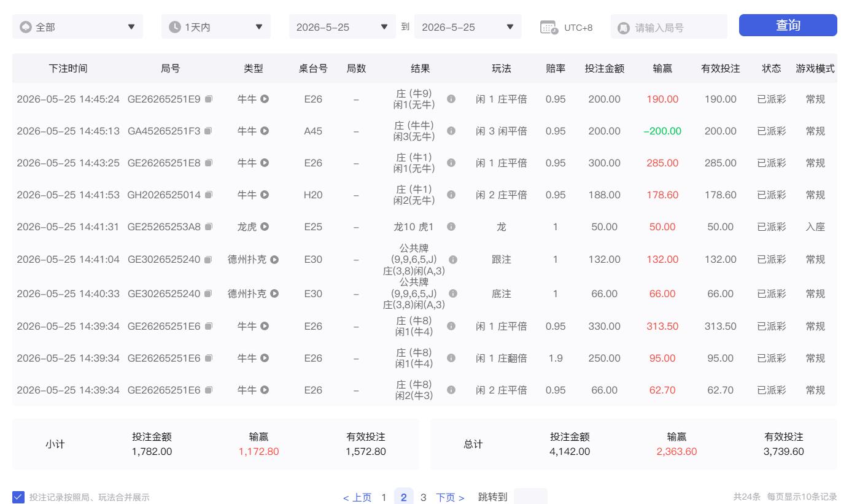Go to previous page via 上页
The image size is (841, 504).
pos(357,497)
